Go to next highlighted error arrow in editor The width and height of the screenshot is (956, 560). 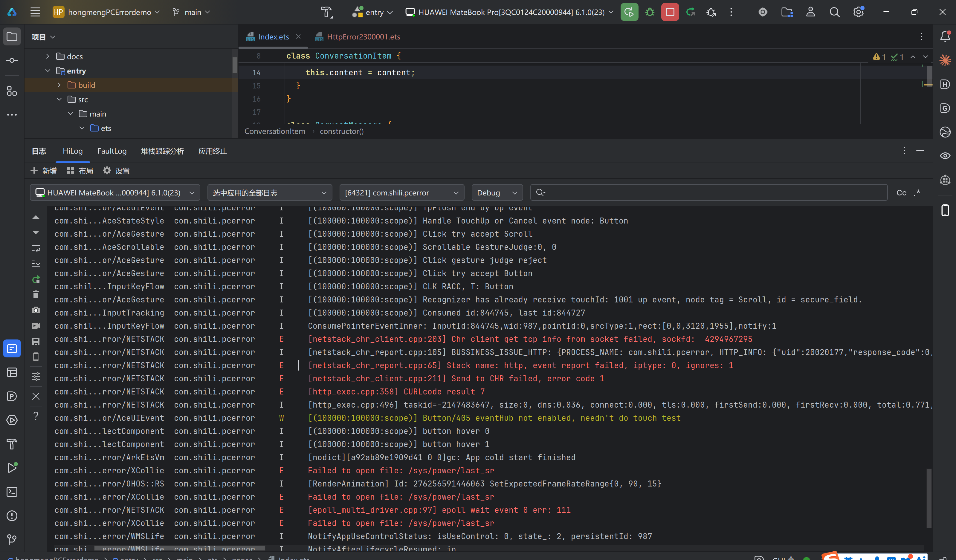[x=925, y=57]
